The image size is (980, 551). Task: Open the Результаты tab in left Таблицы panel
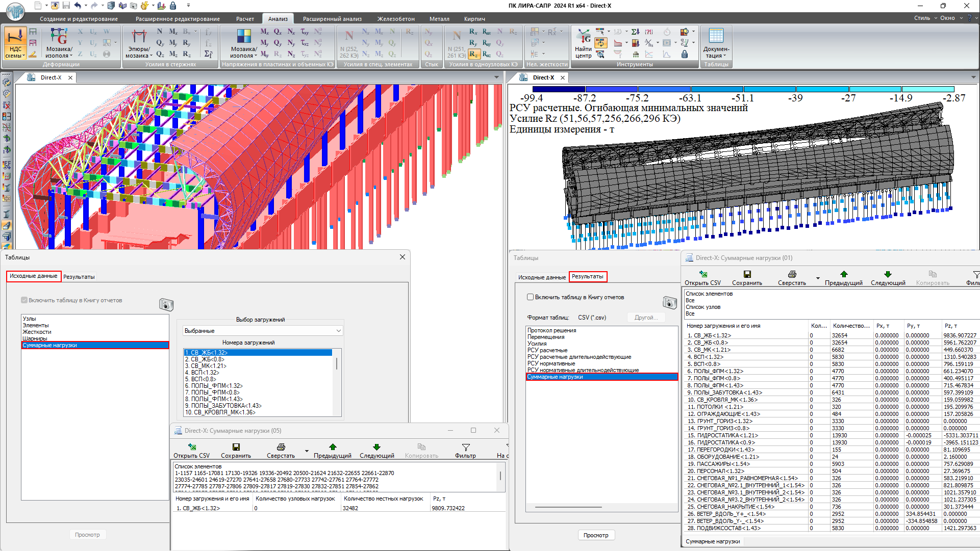pos(79,277)
